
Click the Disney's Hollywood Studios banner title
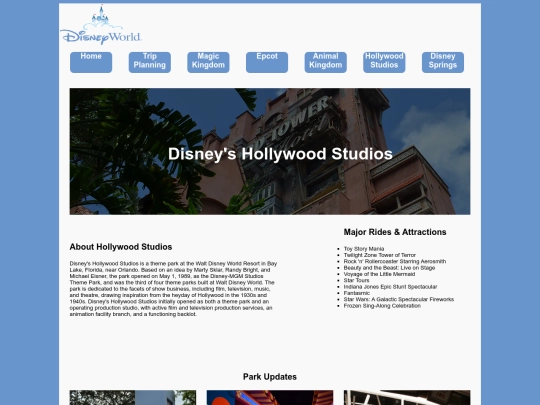pos(280,154)
